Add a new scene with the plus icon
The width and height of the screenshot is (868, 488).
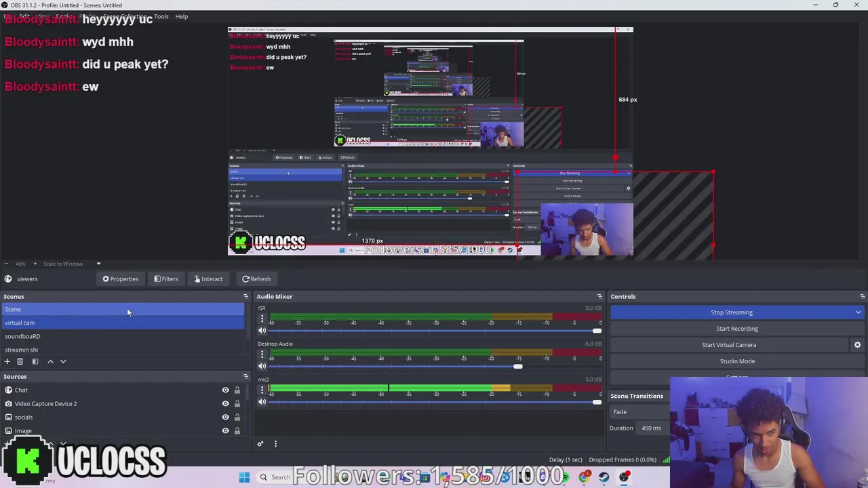click(7, 361)
